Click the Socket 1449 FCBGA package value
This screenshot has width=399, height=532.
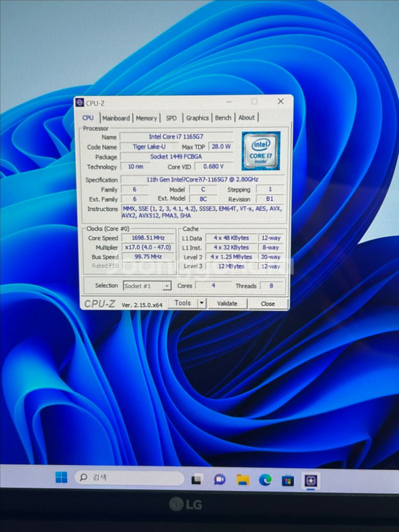[176, 156]
